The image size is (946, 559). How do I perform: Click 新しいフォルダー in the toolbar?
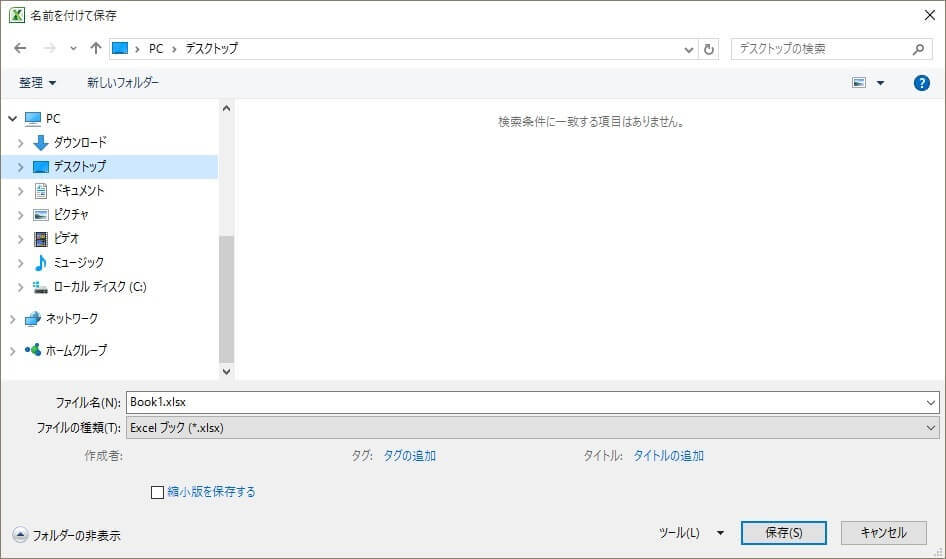click(x=122, y=83)
